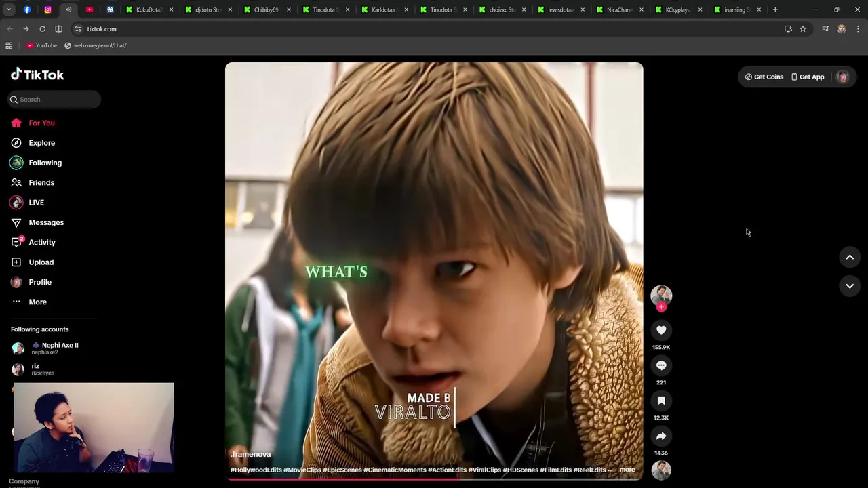
Task: Click the Company footer heading
Action: coord(24,481)
